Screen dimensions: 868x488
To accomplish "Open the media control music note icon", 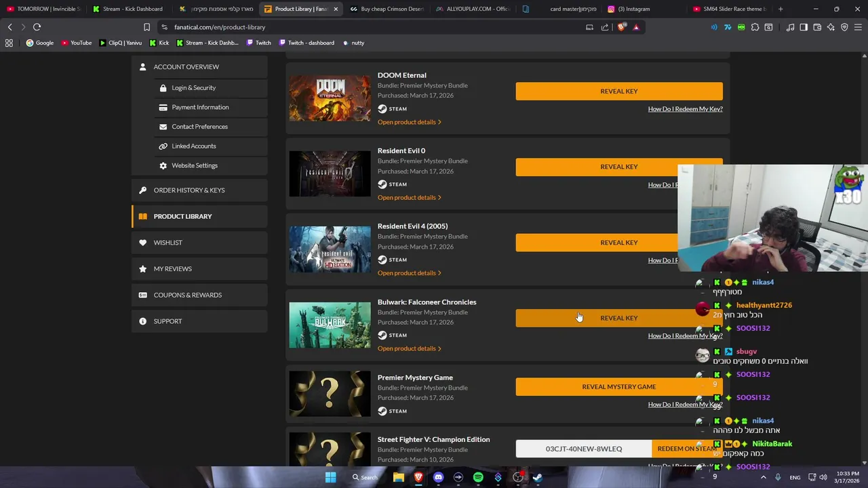I will (x=790, y=27).
